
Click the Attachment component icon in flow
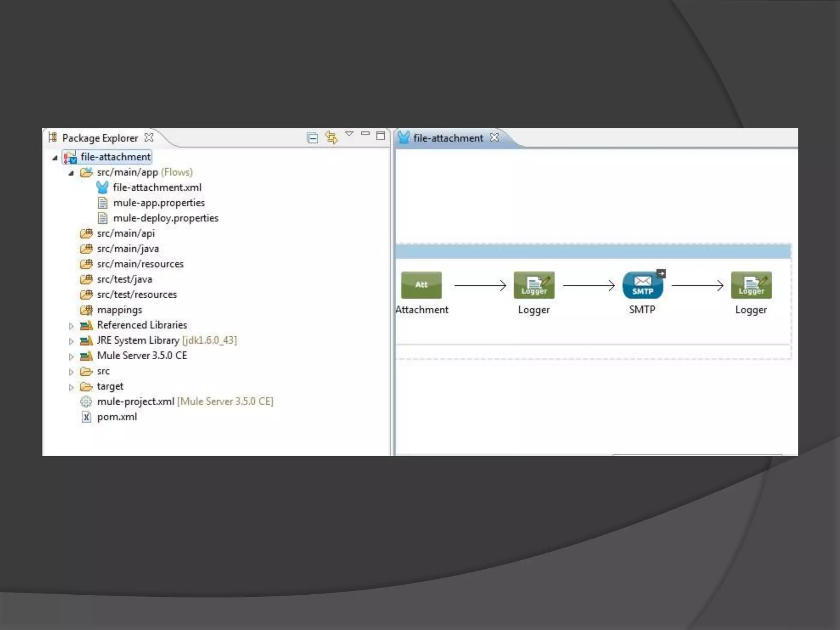coord(421,285)
